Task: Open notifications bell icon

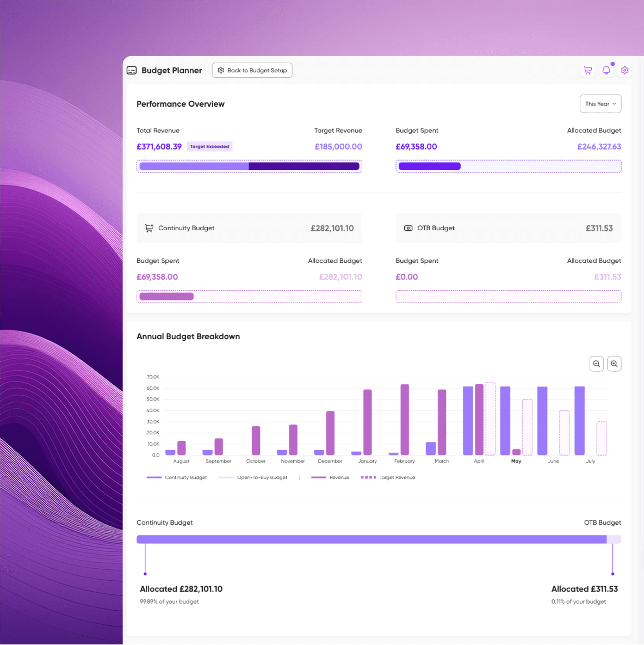Action: pos(606,70)
